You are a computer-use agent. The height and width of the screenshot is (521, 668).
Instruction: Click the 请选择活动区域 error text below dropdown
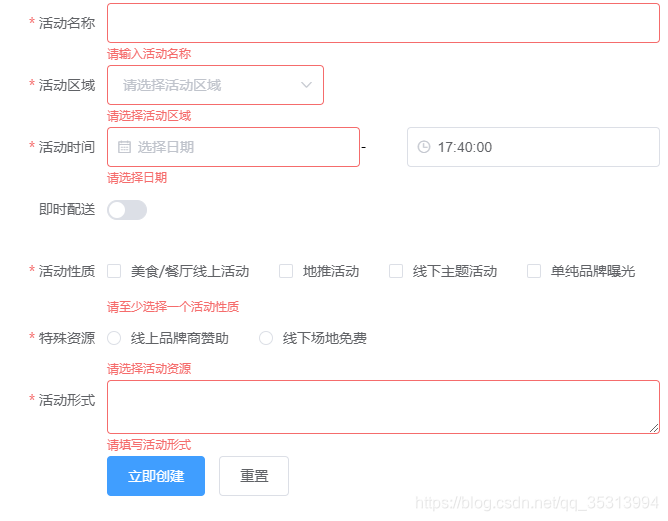point(149,115)
